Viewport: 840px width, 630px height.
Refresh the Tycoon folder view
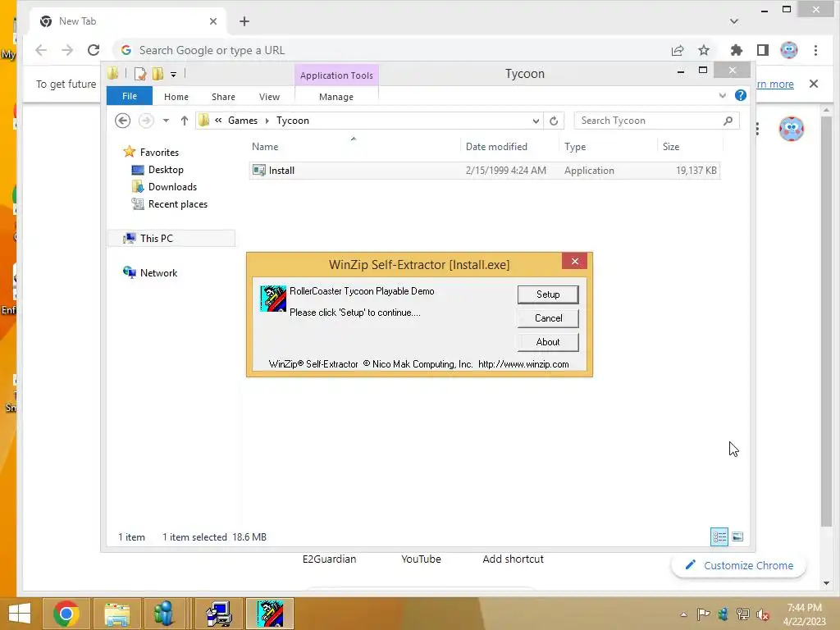point(554,121)
